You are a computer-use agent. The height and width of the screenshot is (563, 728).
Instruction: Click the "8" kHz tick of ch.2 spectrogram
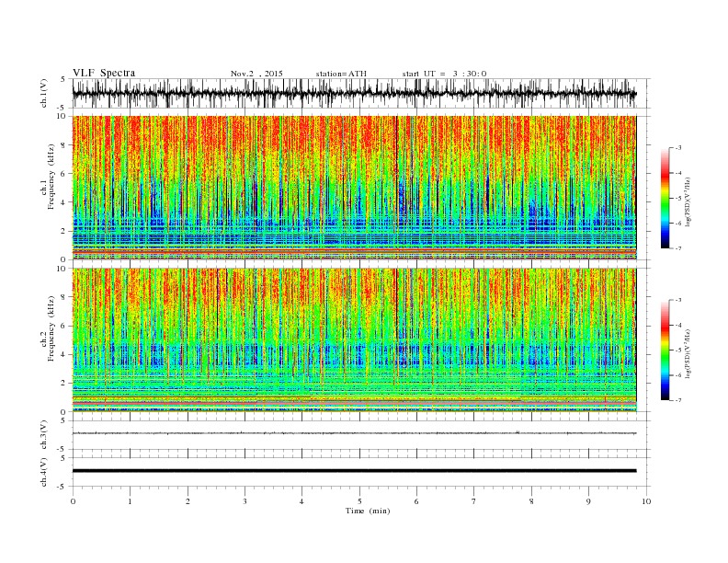pyautogui.click(x=64, y=297)
